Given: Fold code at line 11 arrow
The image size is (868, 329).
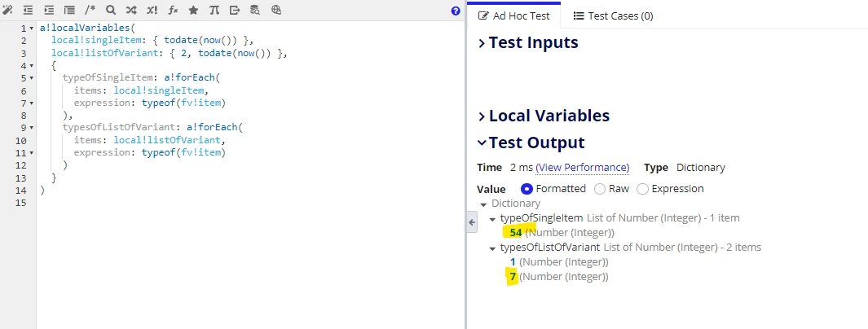Looking at the screenshot, I should [x=32, y=153].
